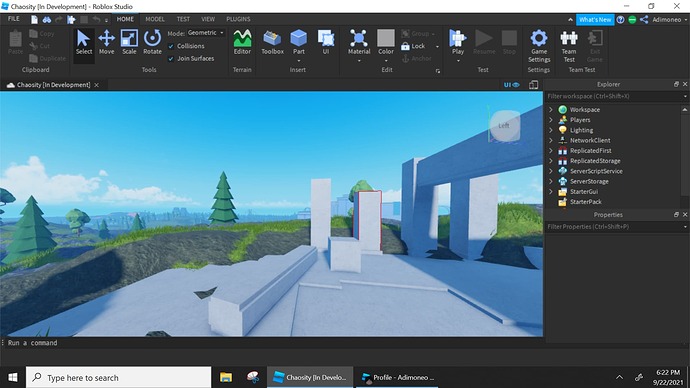Click the device emulator icon above viewport

(533, 84)
